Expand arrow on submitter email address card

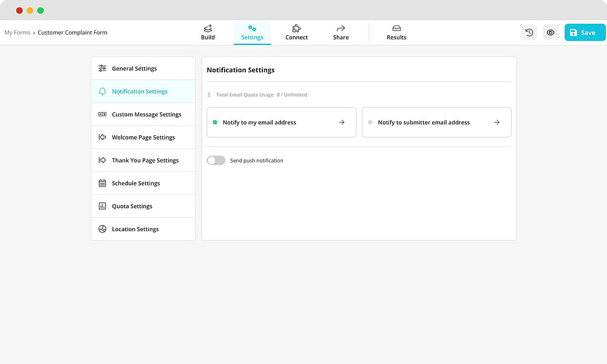pos(497,122)
